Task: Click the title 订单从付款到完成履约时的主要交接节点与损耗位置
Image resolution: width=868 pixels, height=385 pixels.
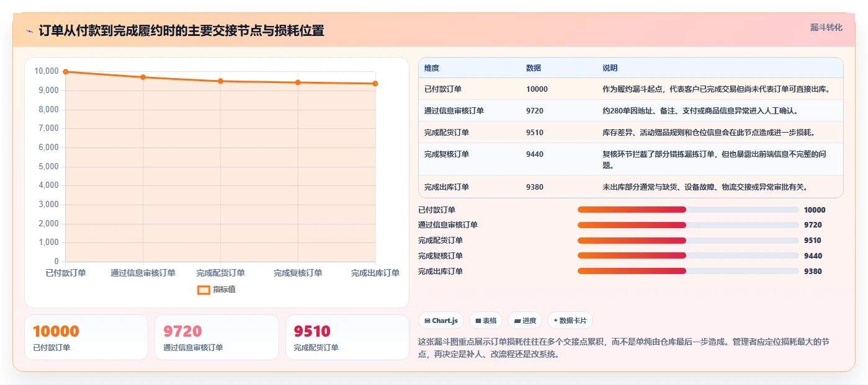Action: pyautogui.click(x=181, y=31)
